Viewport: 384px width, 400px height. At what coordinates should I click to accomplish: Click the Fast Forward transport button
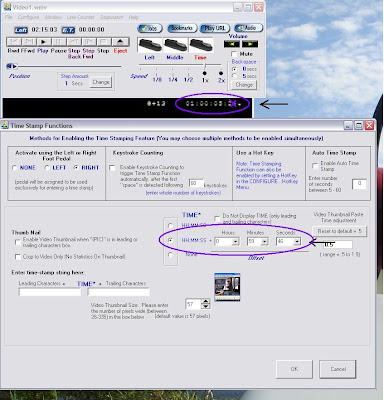(30, 42)
